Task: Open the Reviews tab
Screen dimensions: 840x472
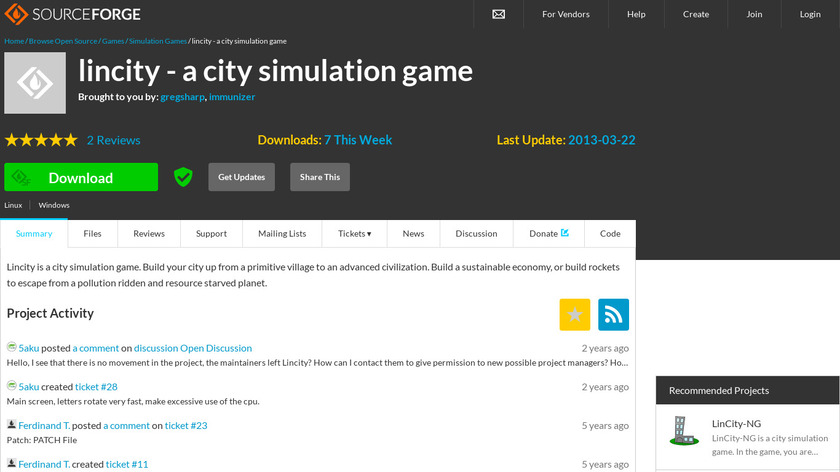Action: (x=149, y=234)
